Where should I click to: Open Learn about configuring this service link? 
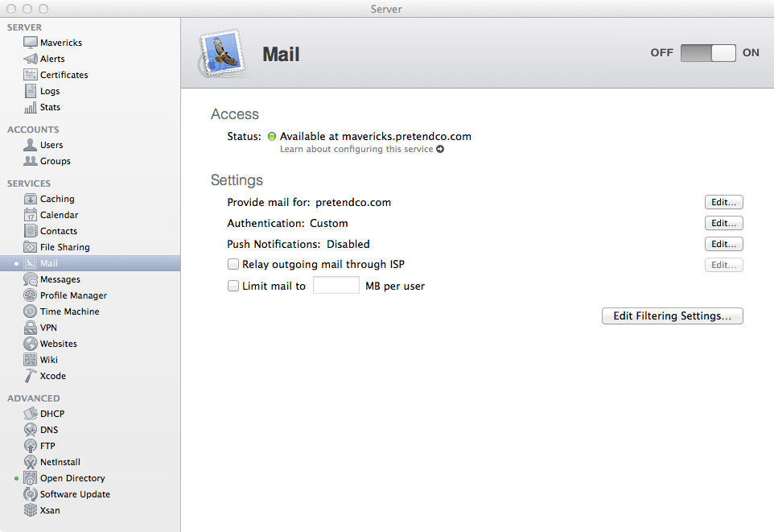356,149
